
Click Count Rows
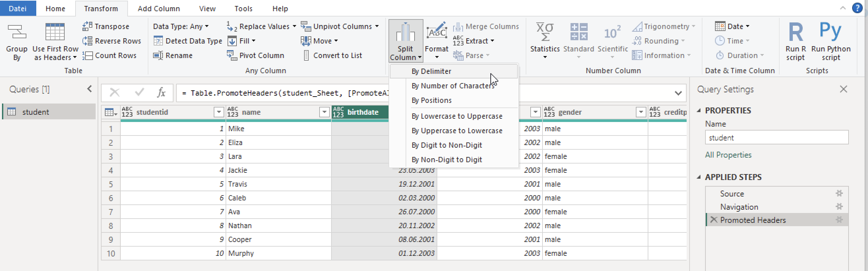tap(109, 55)
